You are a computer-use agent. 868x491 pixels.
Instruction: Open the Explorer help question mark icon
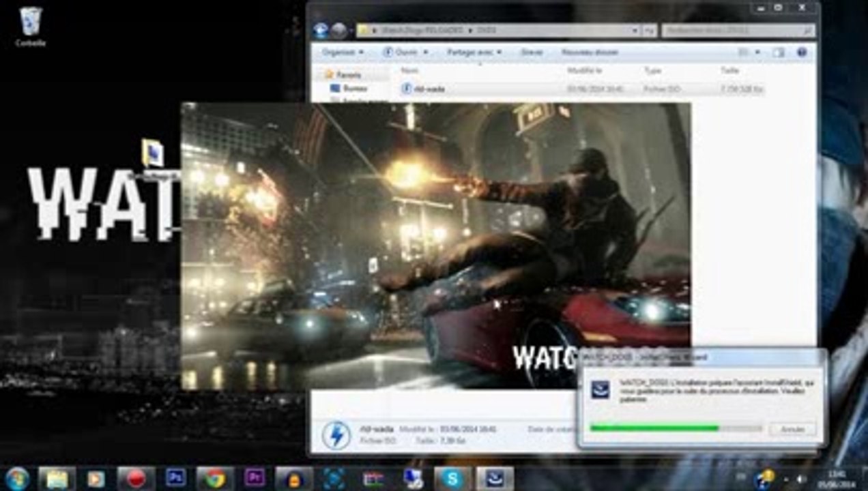[x=802, y=52]
